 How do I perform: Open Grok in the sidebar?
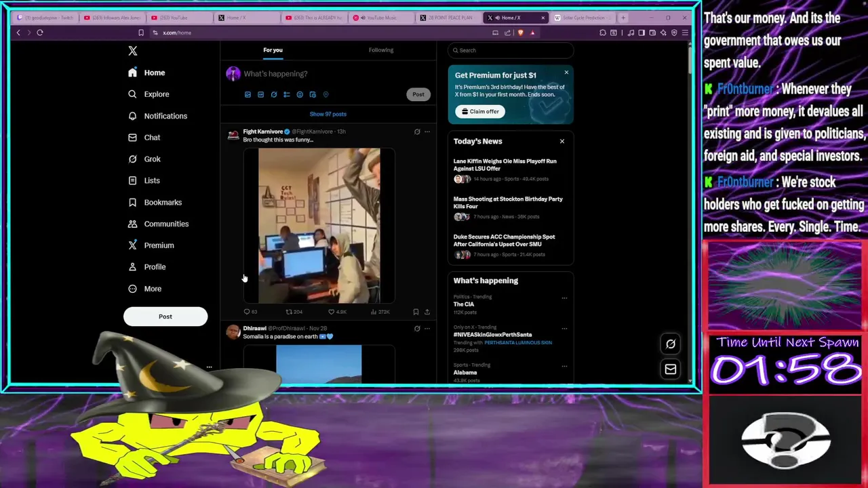point(144,159)
